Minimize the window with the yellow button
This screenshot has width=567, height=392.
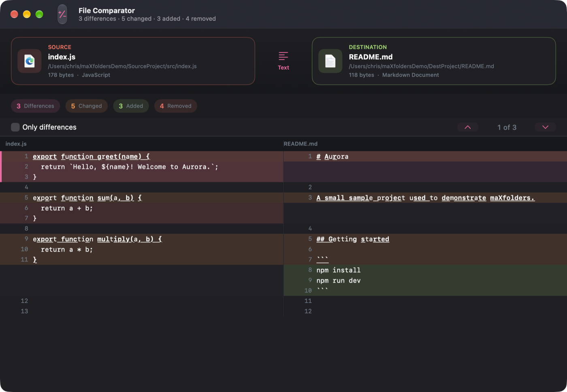point(27,14)
